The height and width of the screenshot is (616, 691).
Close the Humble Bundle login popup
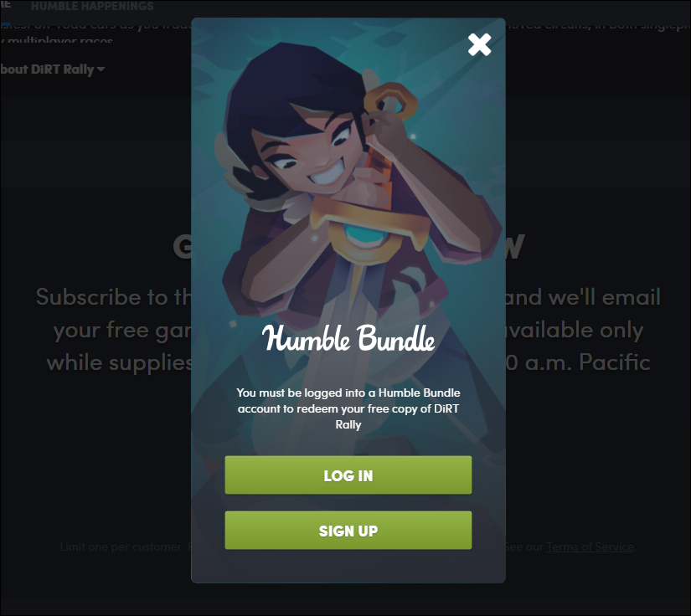tap(479, 44)
